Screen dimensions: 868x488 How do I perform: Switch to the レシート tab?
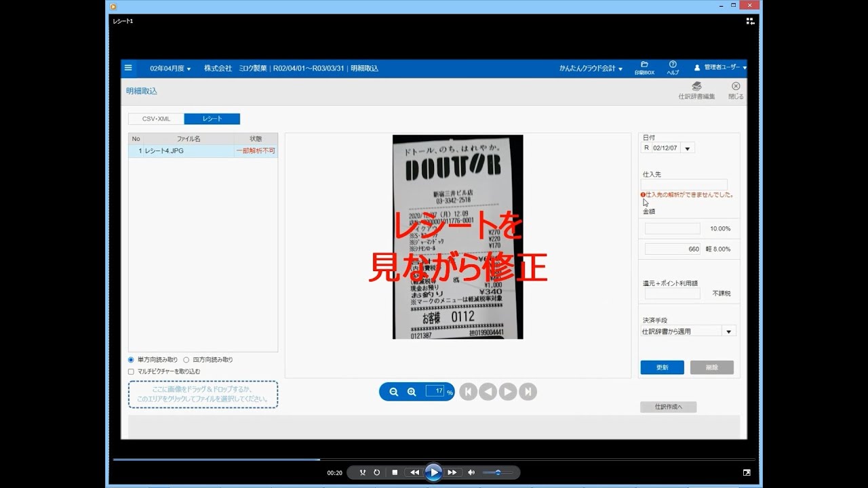coord(212,119)
